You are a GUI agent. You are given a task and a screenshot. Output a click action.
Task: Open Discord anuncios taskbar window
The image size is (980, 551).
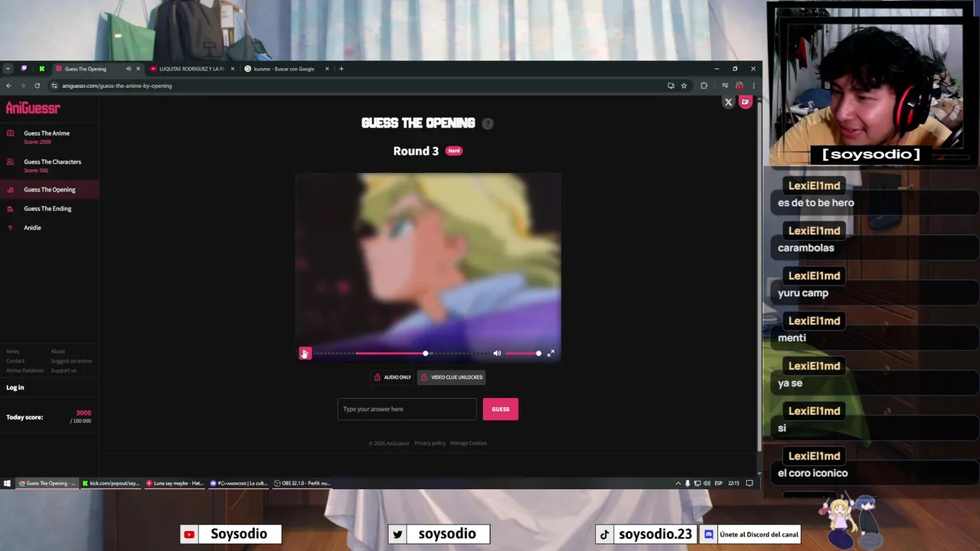click(x=239, y=483)
